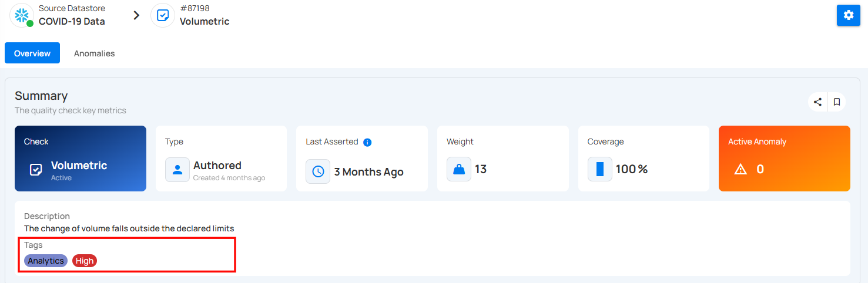Click the Snowflake datastore icon

coord(22,15)
